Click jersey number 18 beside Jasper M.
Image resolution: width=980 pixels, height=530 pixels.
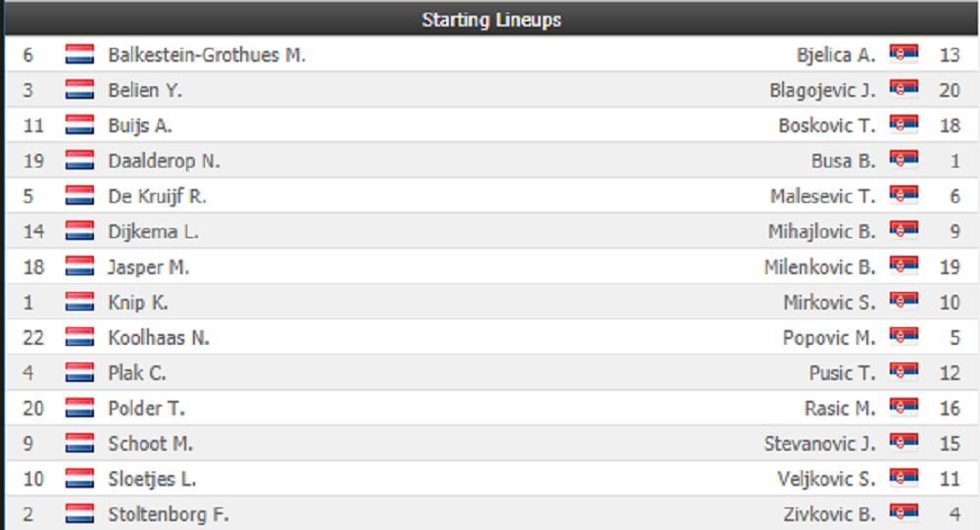[x=27, y=267]
